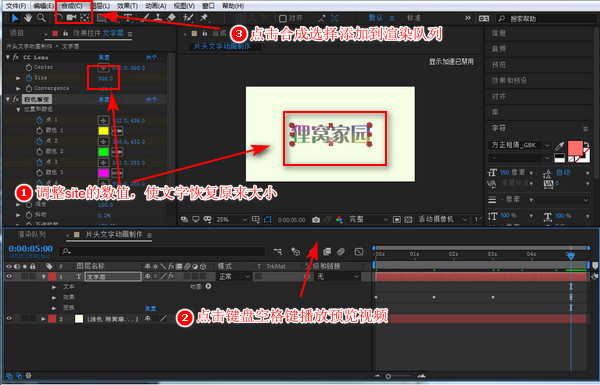Open the 合成(C) menu
This screenshot has width=600, height=385.
pyautogui.click(x=72, y=6)
